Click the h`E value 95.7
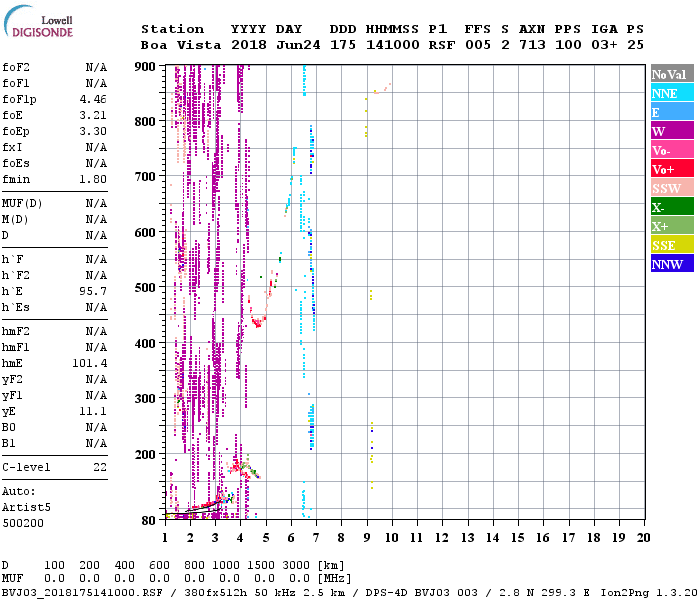The height and width of the screenshot is (600, 700). coord(93,292)
